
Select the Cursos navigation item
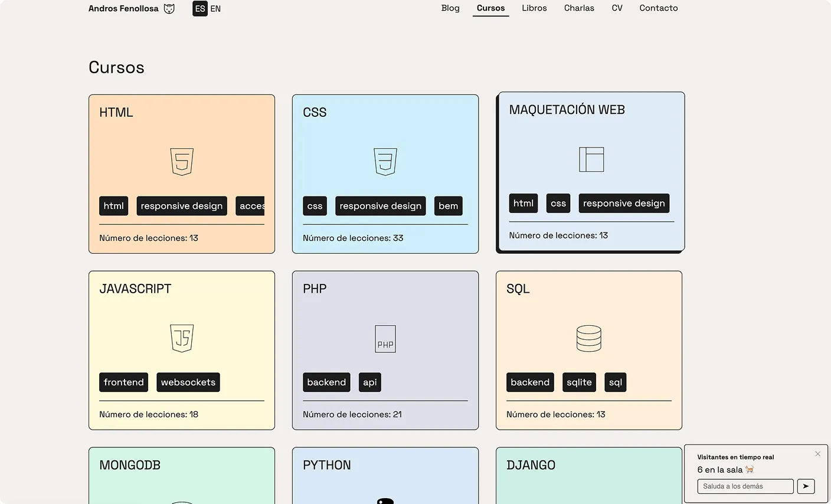click(491, 8)
